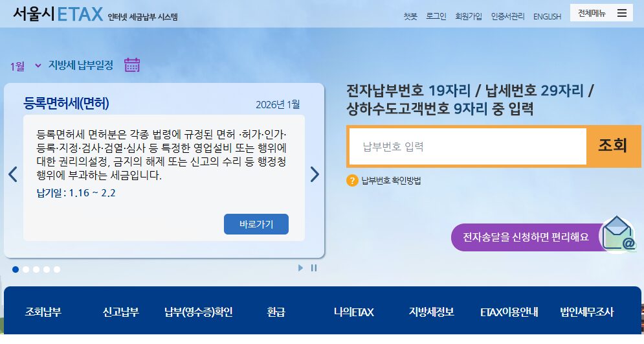Click the 납부번호 확인방법 link
Image resolution: width=644 pixels, height=344 pixels.
pyautogui.click(x=391, y=181)
